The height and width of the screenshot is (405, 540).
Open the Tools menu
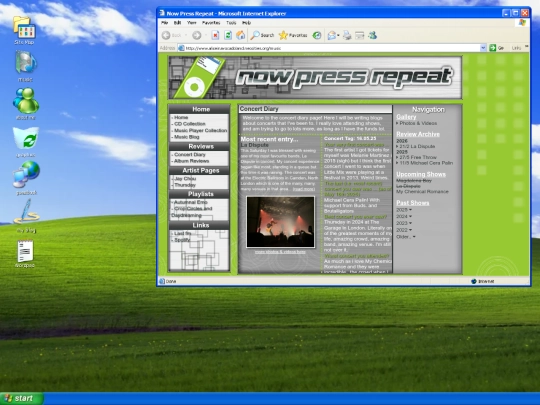(x=231, y=23)
